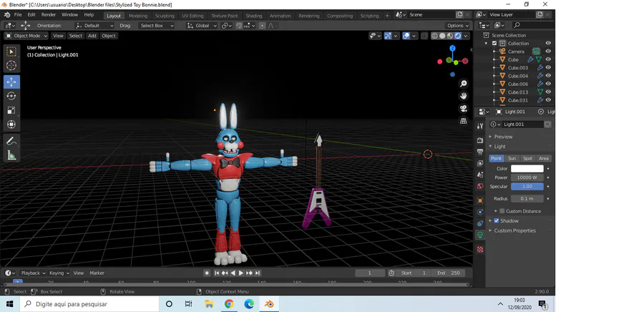Toggle X-ray display button

(424, 36)
